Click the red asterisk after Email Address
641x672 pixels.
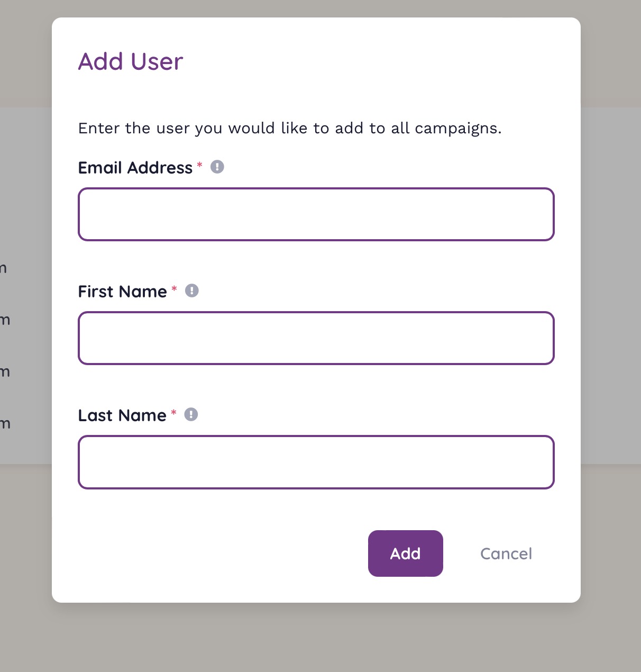click(199, 165)
